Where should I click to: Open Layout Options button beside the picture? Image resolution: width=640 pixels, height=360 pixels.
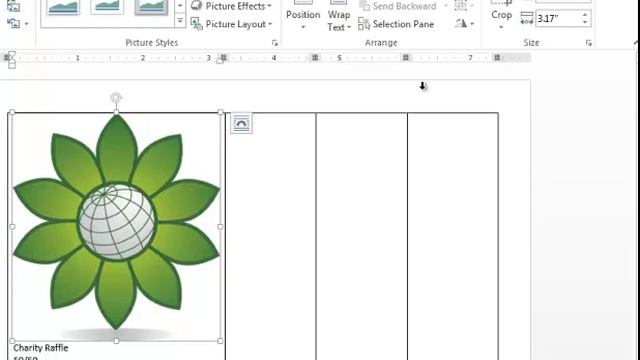pos(241,123)
